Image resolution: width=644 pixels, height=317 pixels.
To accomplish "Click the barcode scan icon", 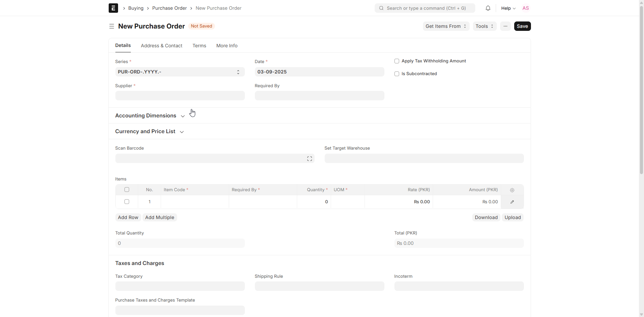I will click(x=309, y=159).
